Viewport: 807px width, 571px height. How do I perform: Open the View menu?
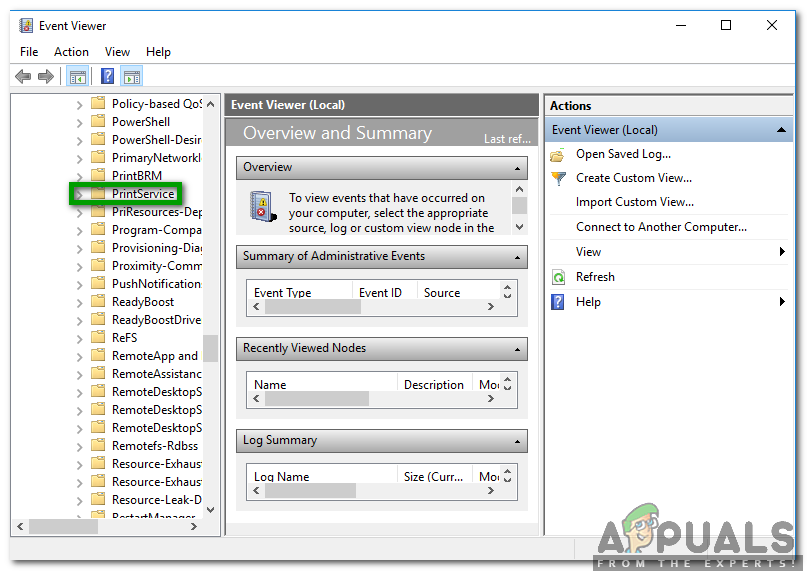(x=117, y=52)
